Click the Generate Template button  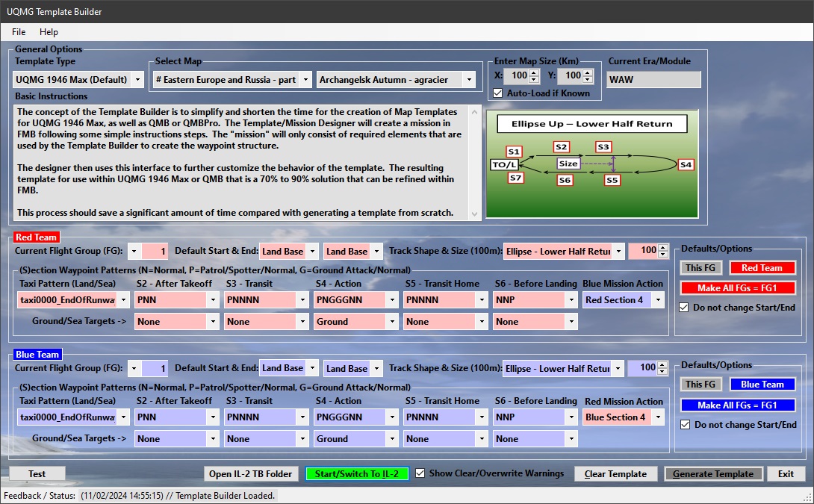tap(712, 474)
